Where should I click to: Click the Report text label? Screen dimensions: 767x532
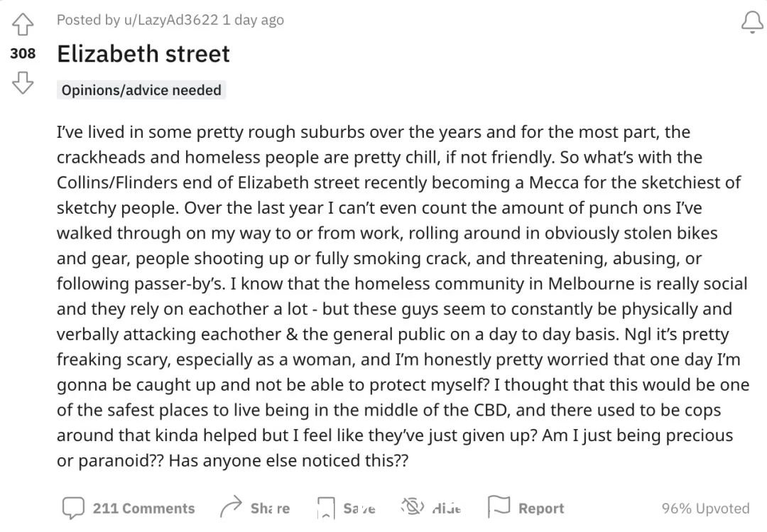click(541, 509)
